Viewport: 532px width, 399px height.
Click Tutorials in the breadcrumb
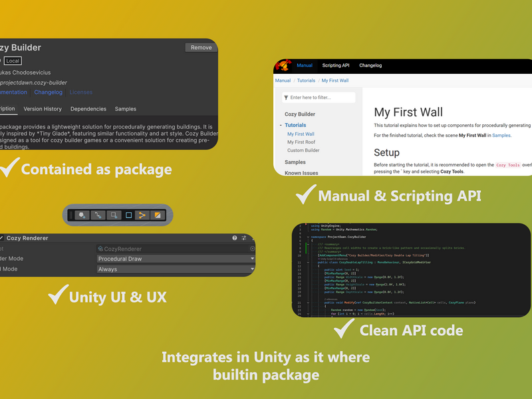pos(306,80)
